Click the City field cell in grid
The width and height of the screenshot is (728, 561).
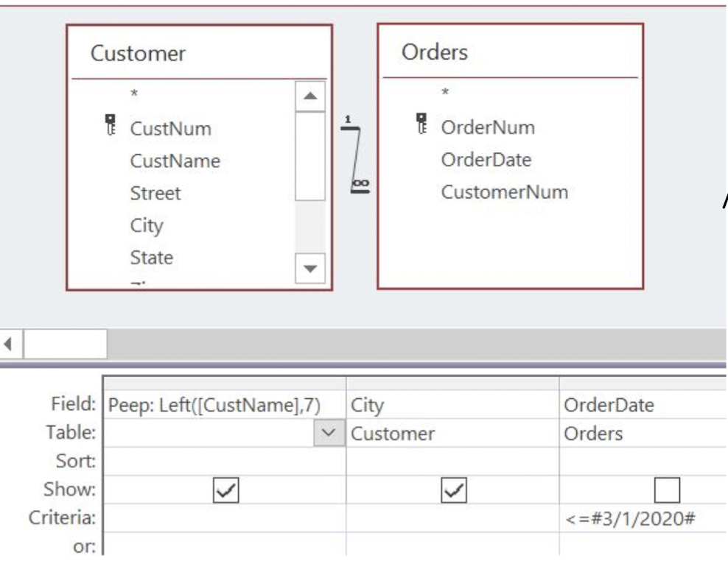pos(452,405)
